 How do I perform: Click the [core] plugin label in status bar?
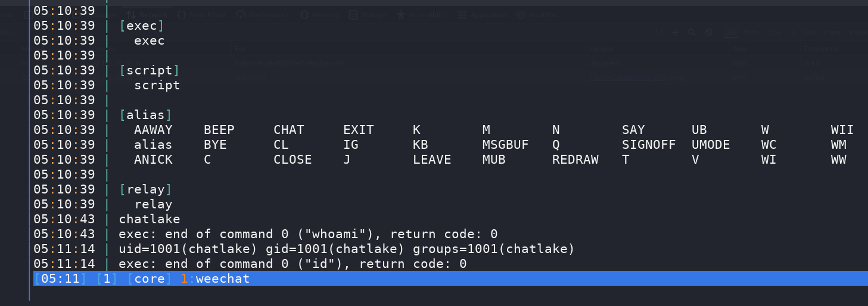pyautogui.click(x=150, y=279)
